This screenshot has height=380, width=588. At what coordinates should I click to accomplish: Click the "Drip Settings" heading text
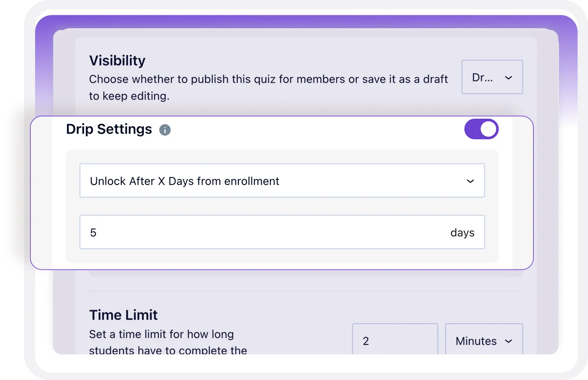point(109,129)
